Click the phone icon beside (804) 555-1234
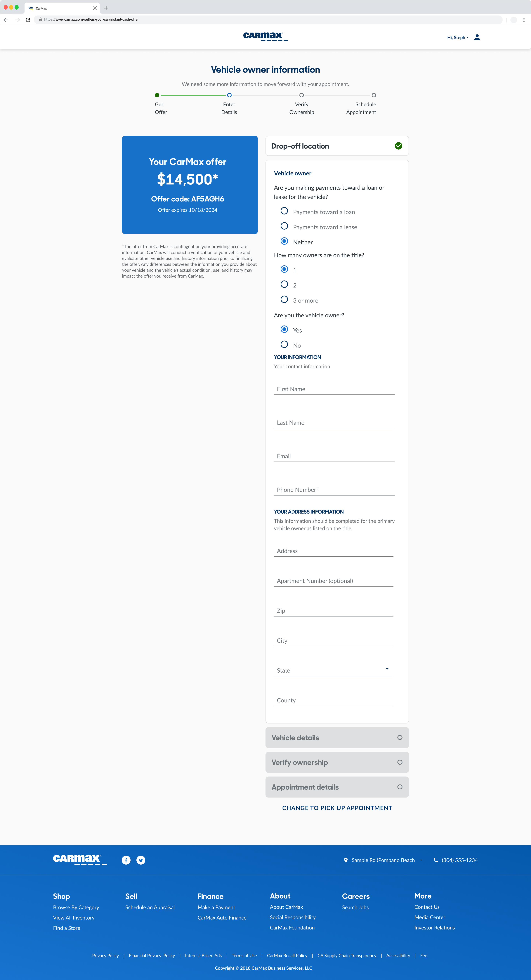Screen dimensions: 531x980 [436, 860]
